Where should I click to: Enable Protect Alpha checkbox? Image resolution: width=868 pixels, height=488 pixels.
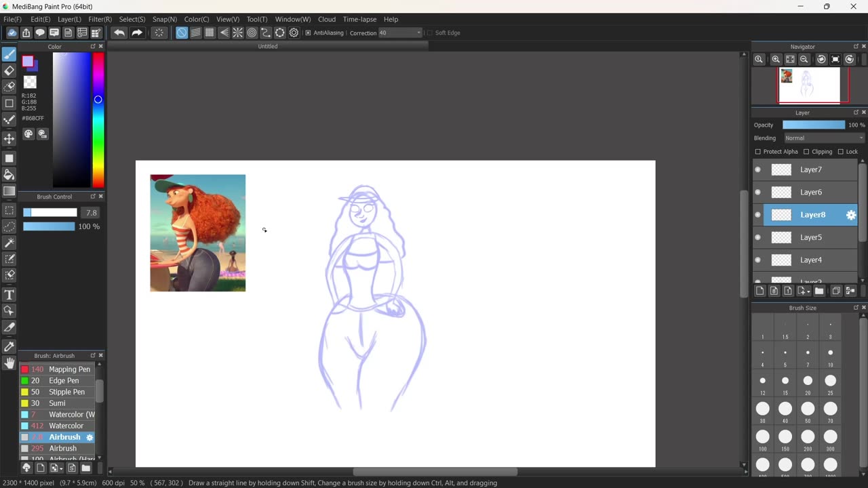[x=758, y=152]
